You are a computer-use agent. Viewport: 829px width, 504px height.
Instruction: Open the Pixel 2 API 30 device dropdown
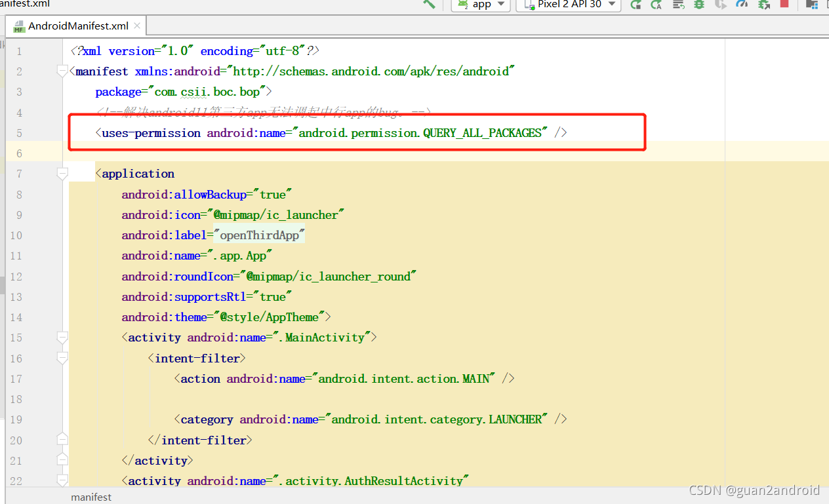click(x=569, y=5)
